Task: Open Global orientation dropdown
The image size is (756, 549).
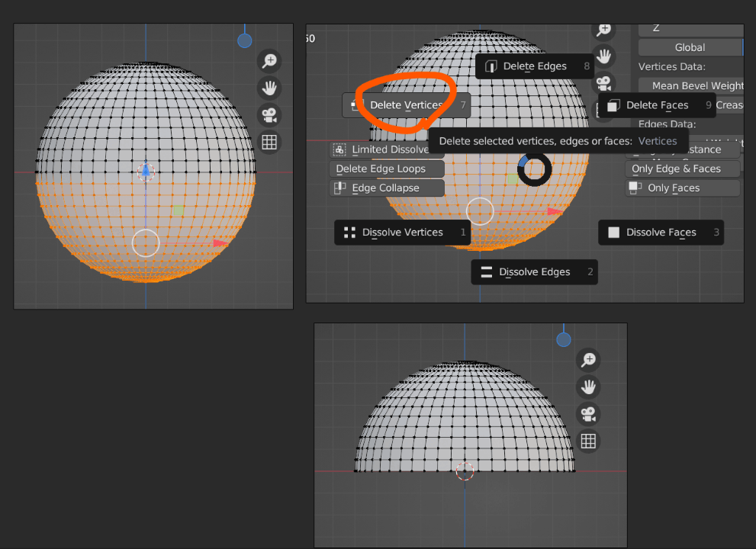Action: (690, 47)
